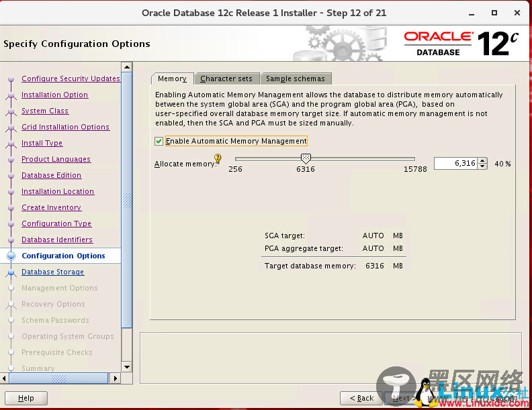This screenshot has width=532, height=410.
Task: Click the Configuration Options step bullet icon
Action: click(x=11, y=256)
